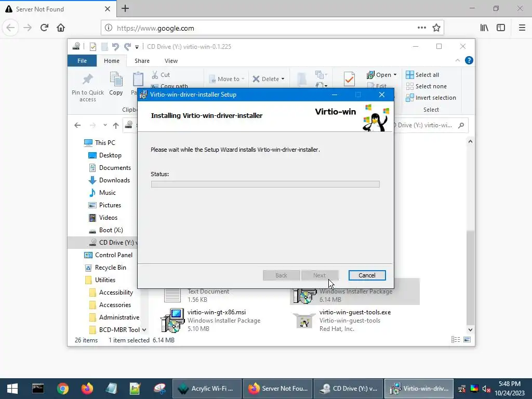Launch Chrome from the taskbar

63,389
